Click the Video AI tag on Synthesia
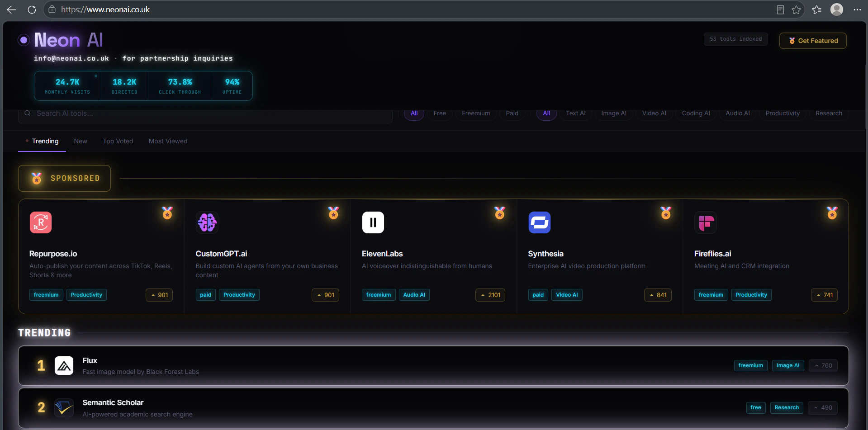This screenshot has height=430, width=868. 567,295
